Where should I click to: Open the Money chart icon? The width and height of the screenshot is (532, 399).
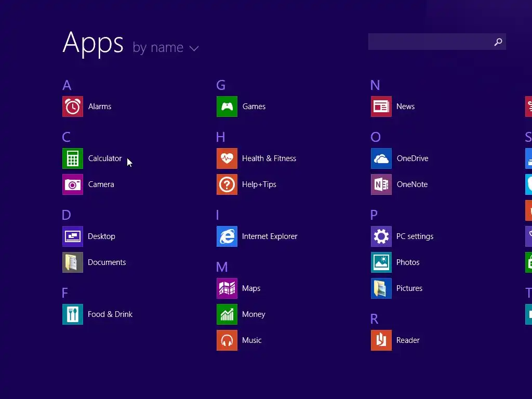pos(227,314)
